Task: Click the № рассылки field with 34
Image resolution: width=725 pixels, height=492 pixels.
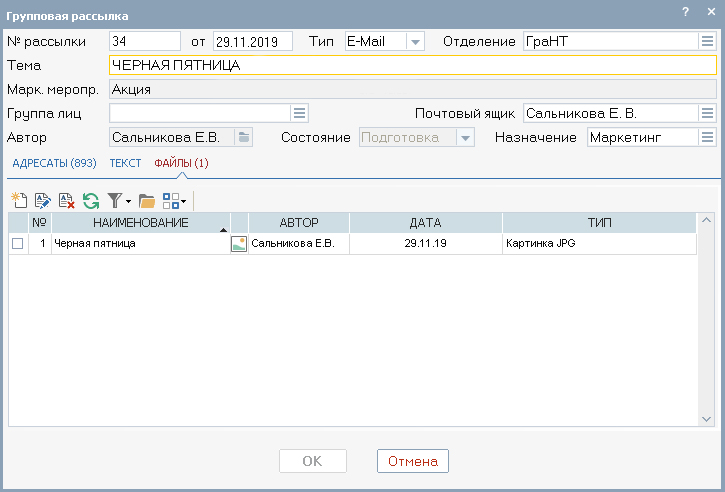Action: click(x=145, y=41)
